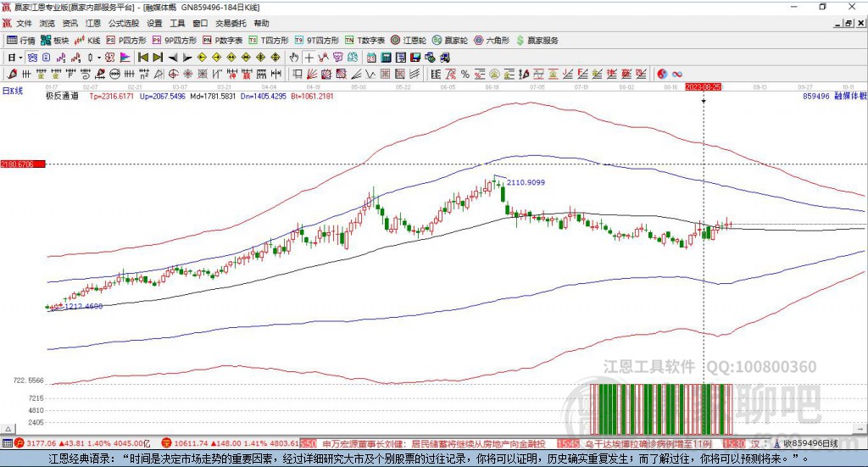This screenshot has width=868, height=467.
Task: Click the first yellow diamond arrow icon
Action: (x=202, y=58)
